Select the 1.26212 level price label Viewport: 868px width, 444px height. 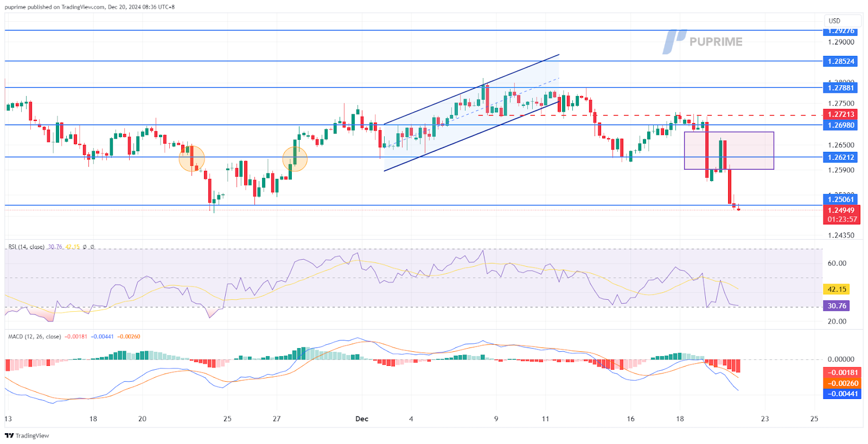tap(841, 157)
